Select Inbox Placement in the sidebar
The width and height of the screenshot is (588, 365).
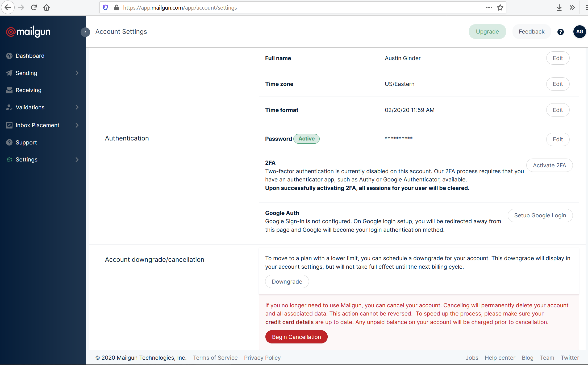coord(37,125)
